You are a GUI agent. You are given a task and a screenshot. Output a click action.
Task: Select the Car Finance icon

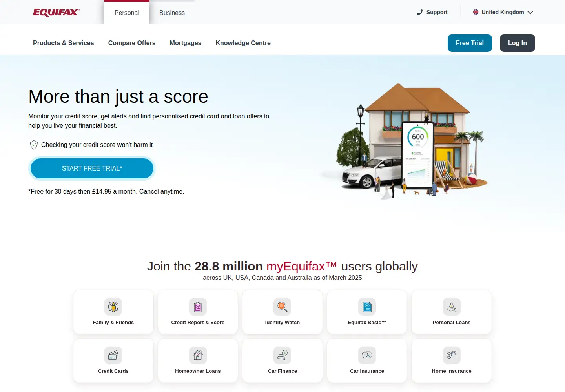[282, 355]
